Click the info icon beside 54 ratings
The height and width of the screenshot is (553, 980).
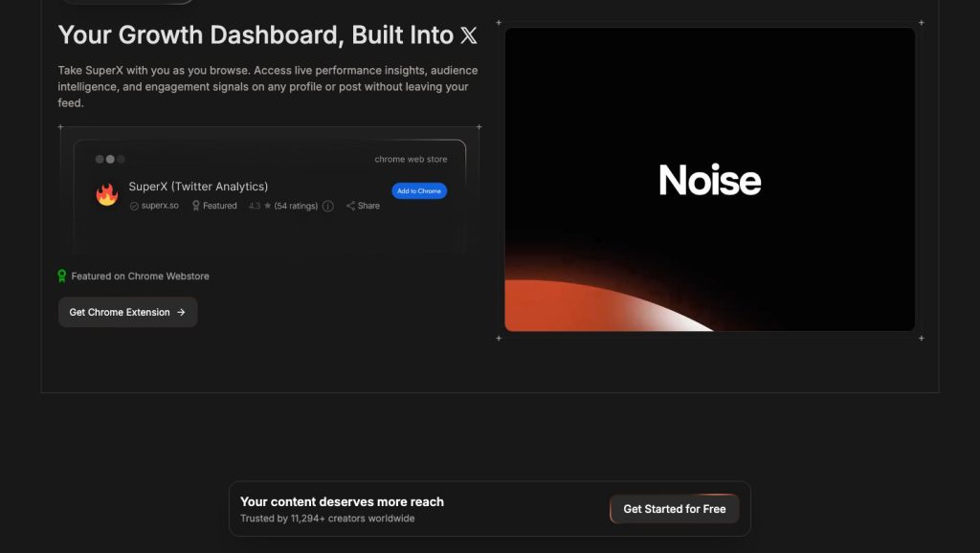328,206
